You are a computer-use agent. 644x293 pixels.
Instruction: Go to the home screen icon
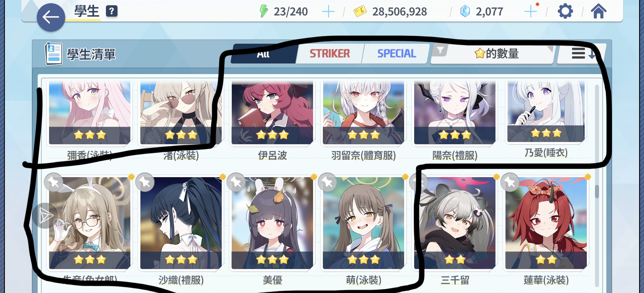[x=598, y=11]
